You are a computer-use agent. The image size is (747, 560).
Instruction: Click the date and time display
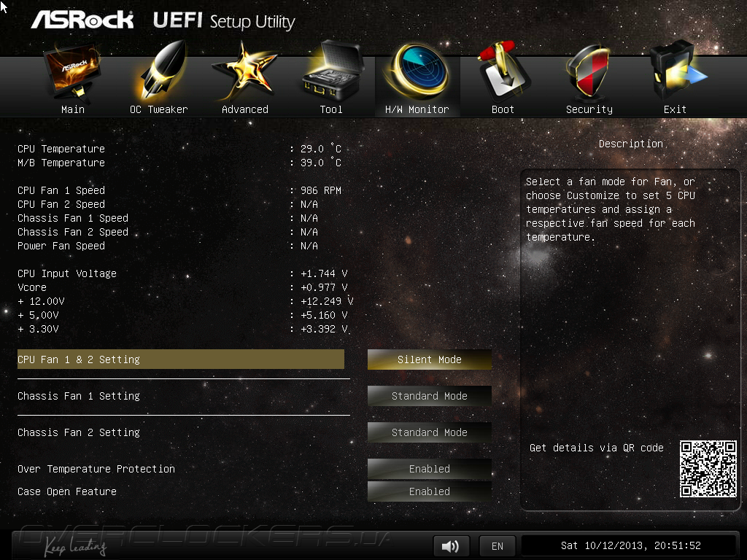click(x=631, y=545)
